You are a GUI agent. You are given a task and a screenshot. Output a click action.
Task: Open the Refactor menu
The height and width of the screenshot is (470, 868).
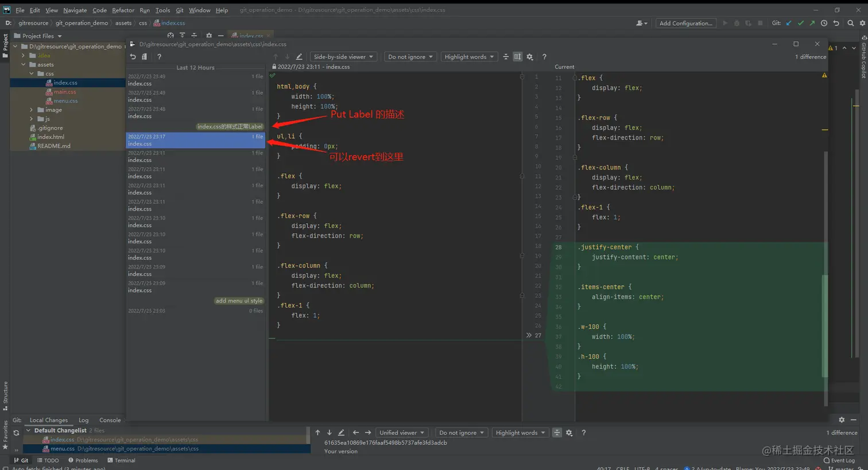coord(123,10)
